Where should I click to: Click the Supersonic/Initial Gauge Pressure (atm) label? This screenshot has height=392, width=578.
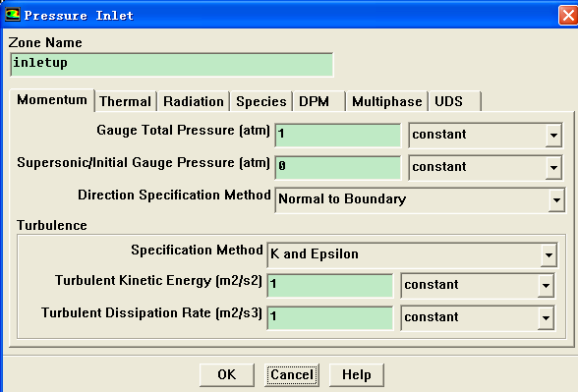coord(144,163)
